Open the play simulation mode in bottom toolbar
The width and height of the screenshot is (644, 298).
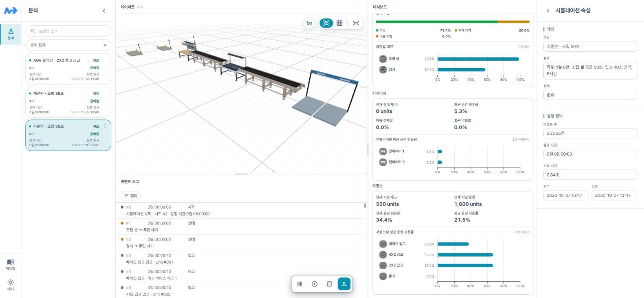[315, 284]
